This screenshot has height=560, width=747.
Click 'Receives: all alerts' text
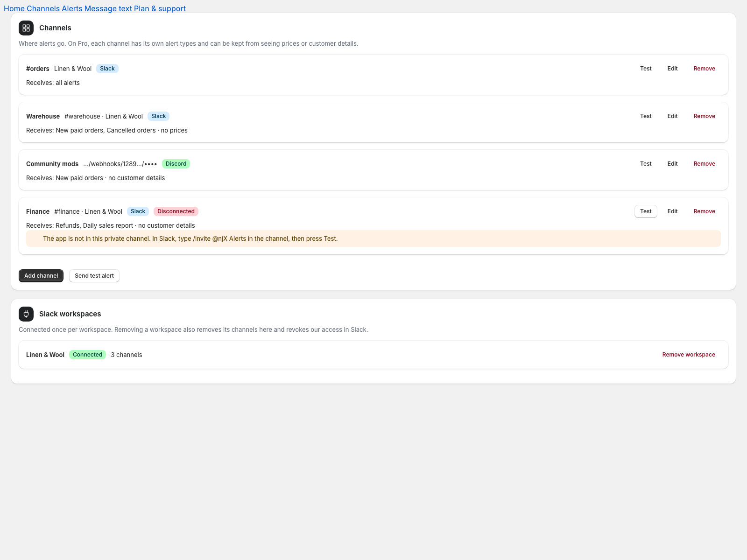click(x=53, y=83)
